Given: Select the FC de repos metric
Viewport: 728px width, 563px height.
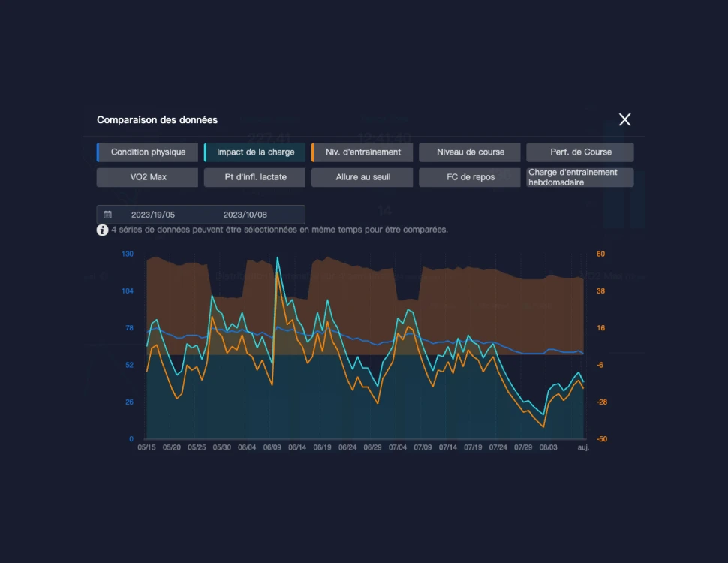Looking at the screenshot, I should pyautogui.click(x=470, y=178).
